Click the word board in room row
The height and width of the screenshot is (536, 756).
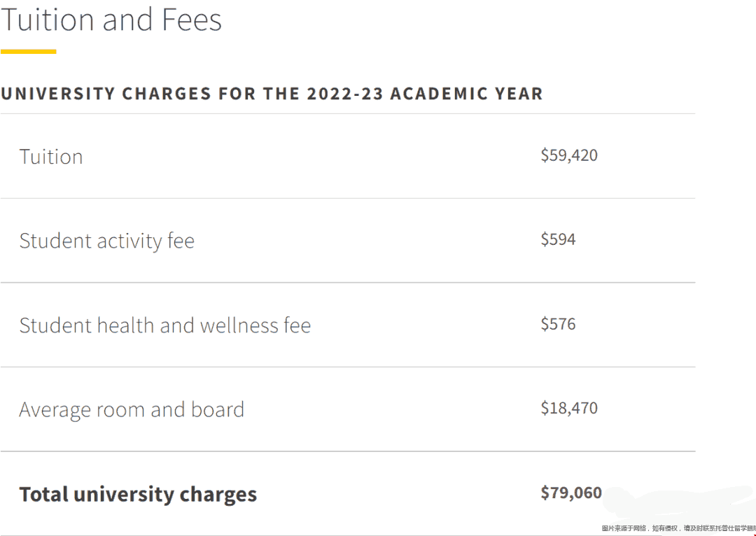218,410
